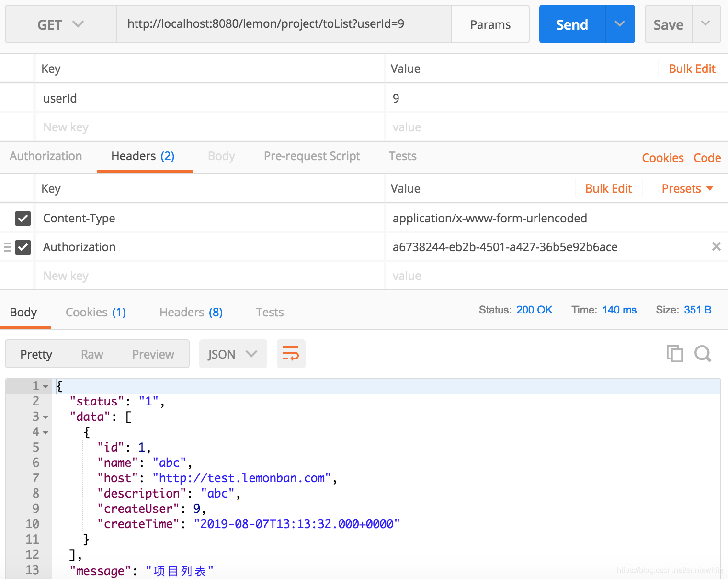Image resolution: width=728 pixels, height=579 pixels.
Task: Click Bulk Edit for headers
Action: [609, 188]
